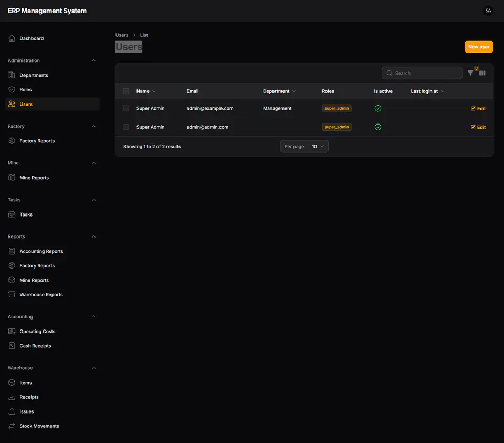Click the Items cube icon

12,382
